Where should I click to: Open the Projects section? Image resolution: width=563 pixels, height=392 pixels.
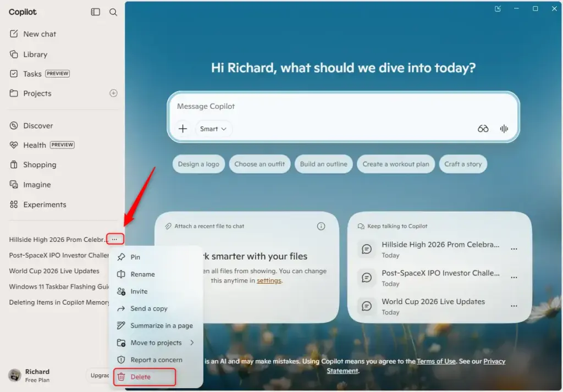pos(31,93)
